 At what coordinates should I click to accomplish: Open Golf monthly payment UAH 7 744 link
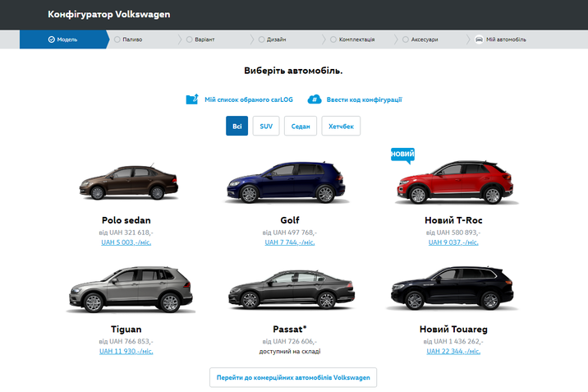(290, 242)
